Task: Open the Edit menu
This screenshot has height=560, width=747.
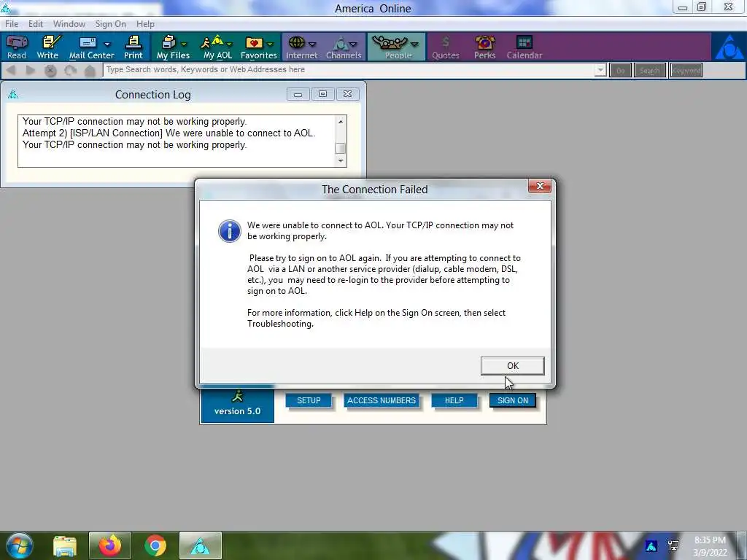Action: click(x=36, y=24)
